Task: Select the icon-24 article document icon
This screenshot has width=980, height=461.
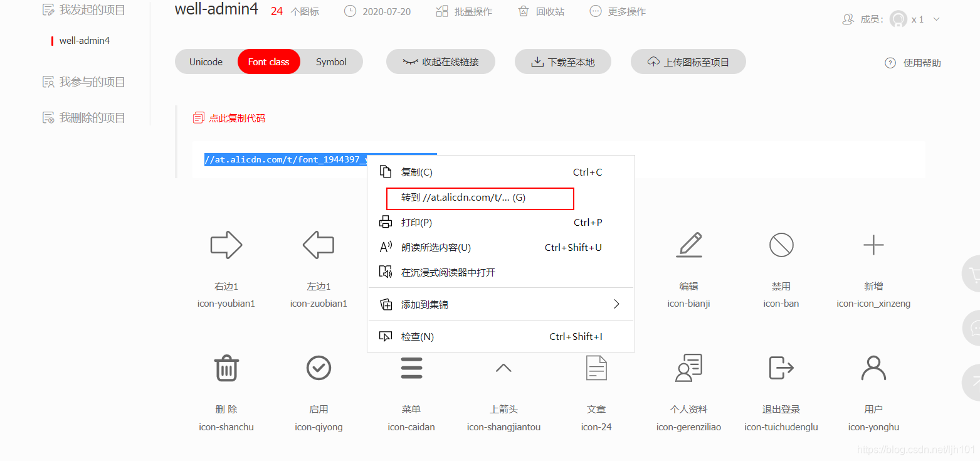Action: point(596,368)
